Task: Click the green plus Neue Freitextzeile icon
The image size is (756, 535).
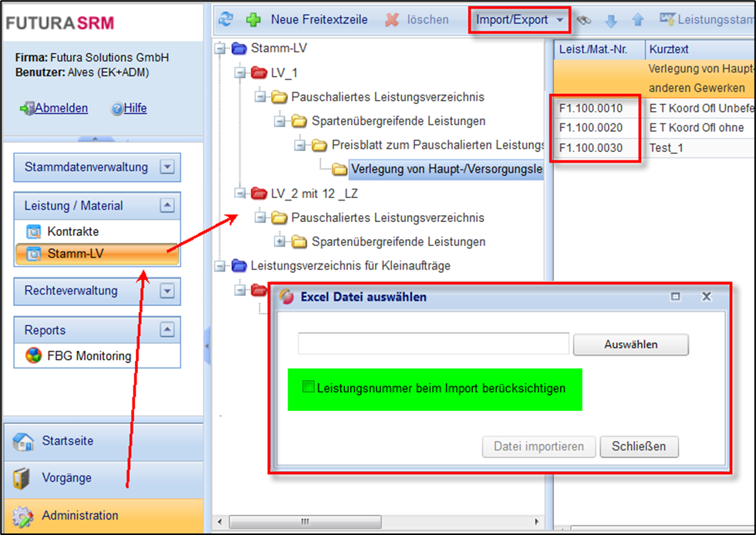Action: click(x=252, y=19)
